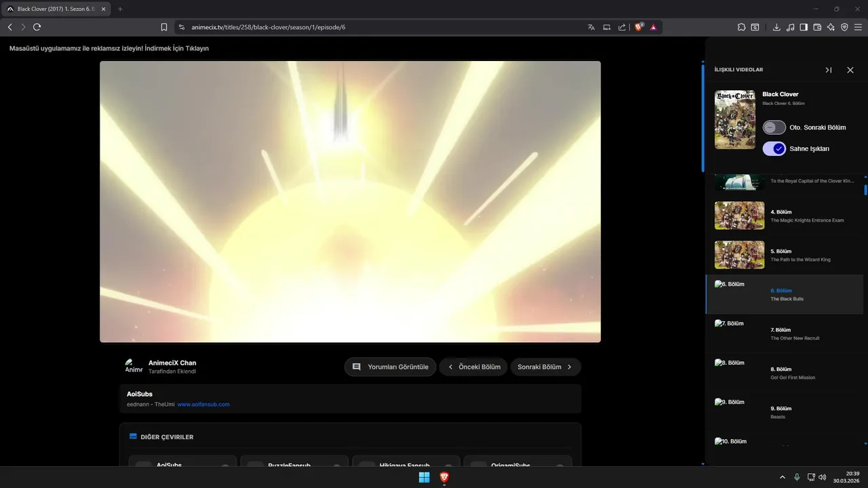Click the tab search toolbar icon
Image resolution: width=868 pixels, height=488 pixels.
(755, 27)
